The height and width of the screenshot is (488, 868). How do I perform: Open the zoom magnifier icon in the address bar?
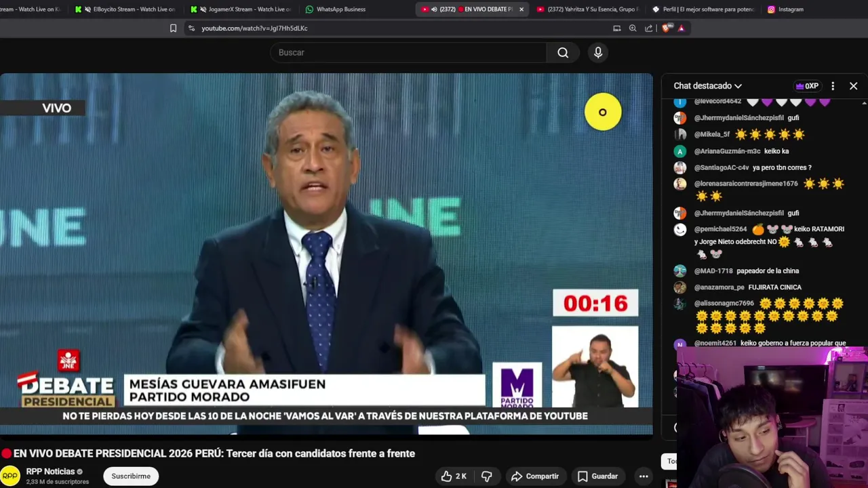[x=633, y=28]
